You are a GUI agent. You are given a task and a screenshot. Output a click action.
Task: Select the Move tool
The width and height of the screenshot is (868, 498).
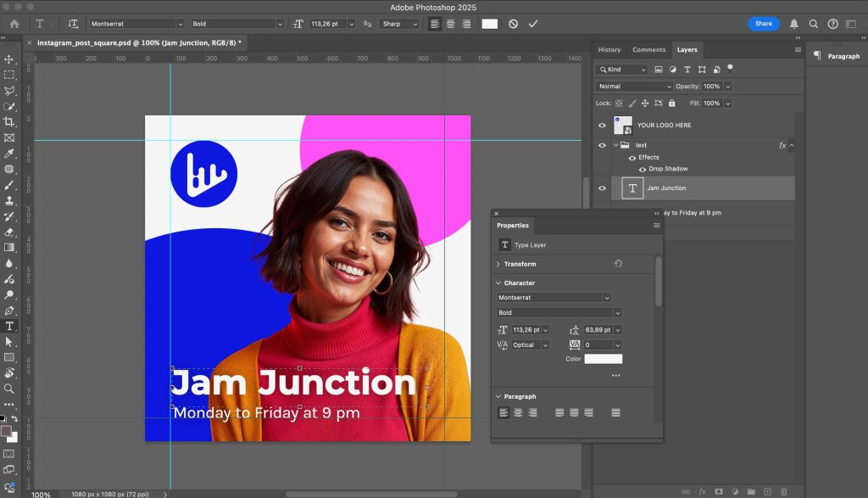[9, 59]
